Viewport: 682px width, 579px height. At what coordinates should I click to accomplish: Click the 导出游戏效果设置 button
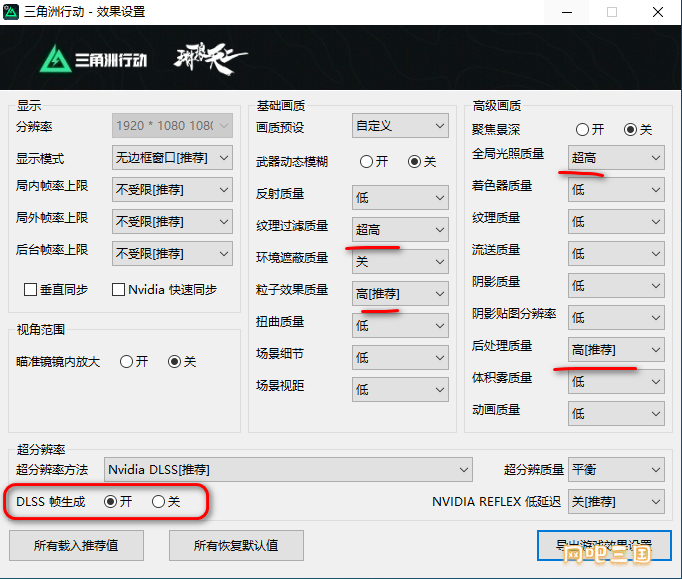[x=604, y=546]
